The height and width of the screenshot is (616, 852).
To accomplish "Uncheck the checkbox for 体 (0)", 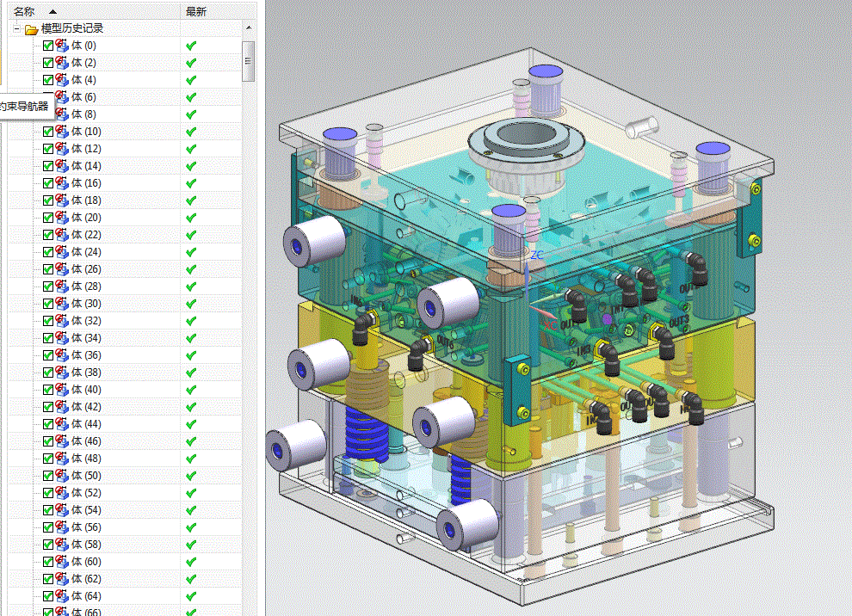I will [48, 46].
